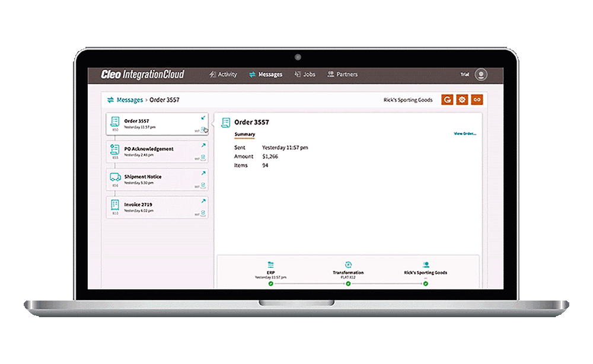
Task: Click the Shipment Notice truck icon
Action: pyautogui.click(x=115, y=177)
